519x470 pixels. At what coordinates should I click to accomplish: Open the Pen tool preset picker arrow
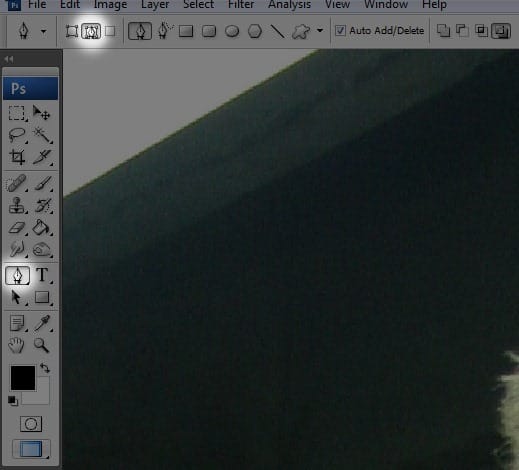point(44,31)
